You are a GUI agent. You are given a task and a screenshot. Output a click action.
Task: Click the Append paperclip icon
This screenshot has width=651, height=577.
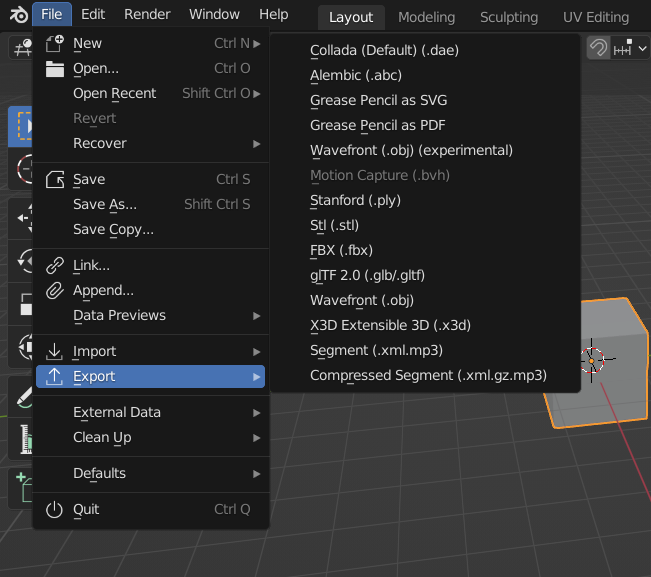pyautogui.click(x=54, y=290)
